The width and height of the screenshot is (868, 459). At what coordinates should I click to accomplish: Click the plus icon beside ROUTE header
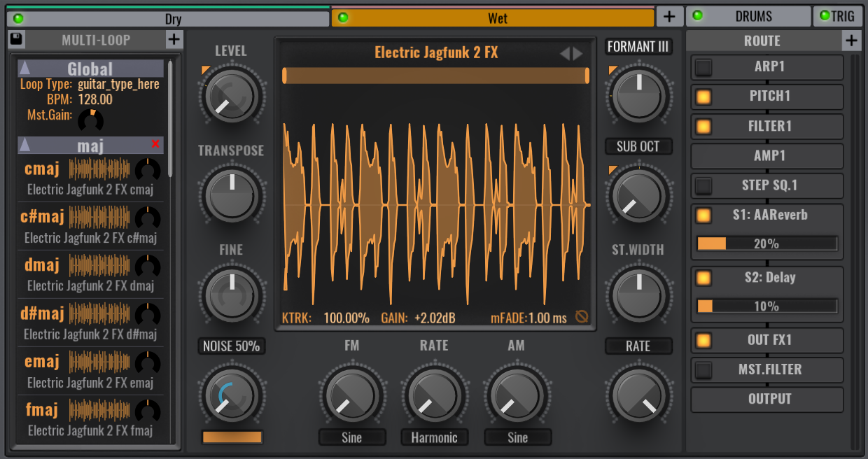tap(851, 41)
